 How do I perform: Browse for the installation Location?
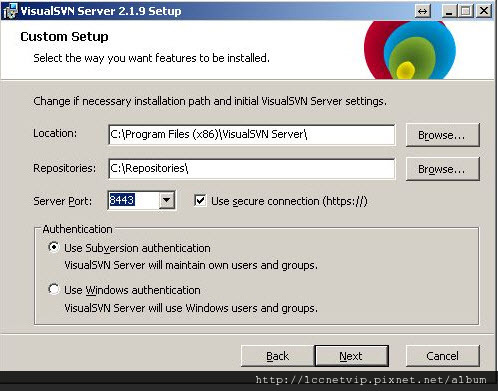click(443, 135)
